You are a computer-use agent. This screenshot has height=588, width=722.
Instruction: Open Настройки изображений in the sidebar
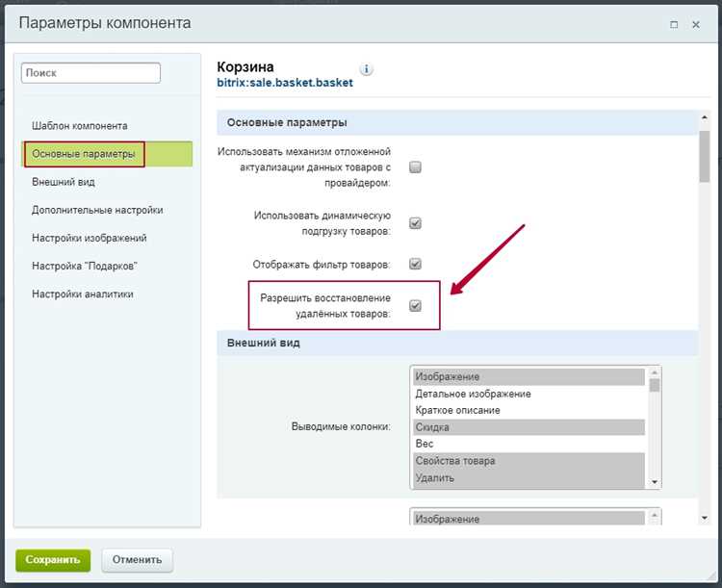point(90,238)
